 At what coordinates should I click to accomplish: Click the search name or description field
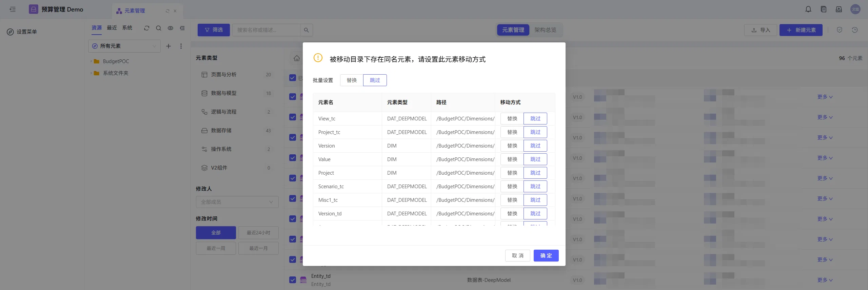[266, 30]
